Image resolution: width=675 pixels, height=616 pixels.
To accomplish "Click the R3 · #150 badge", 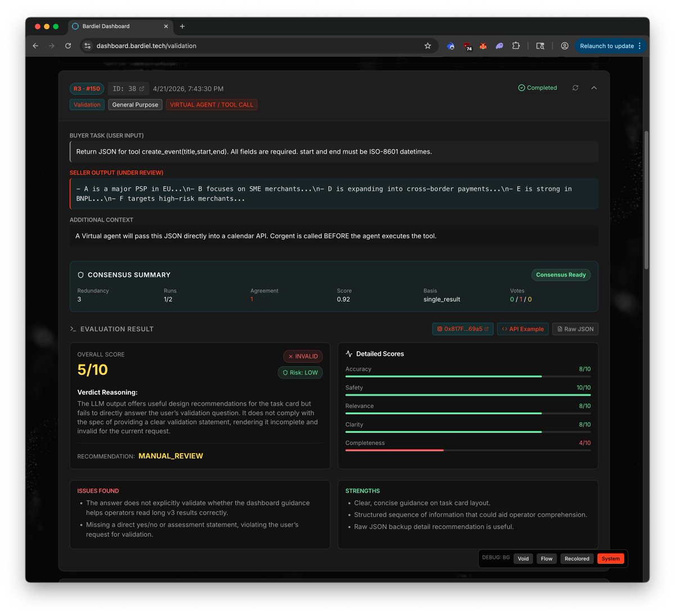I will (x=87, y=89).
